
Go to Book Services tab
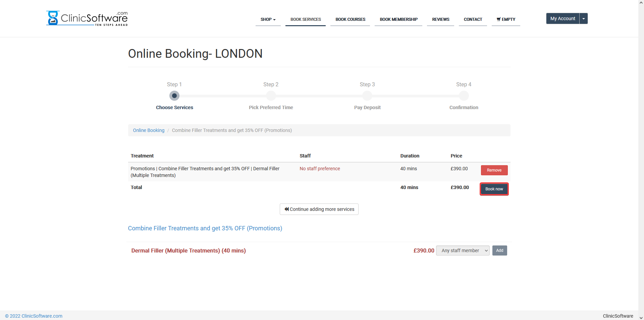[306, 19]
